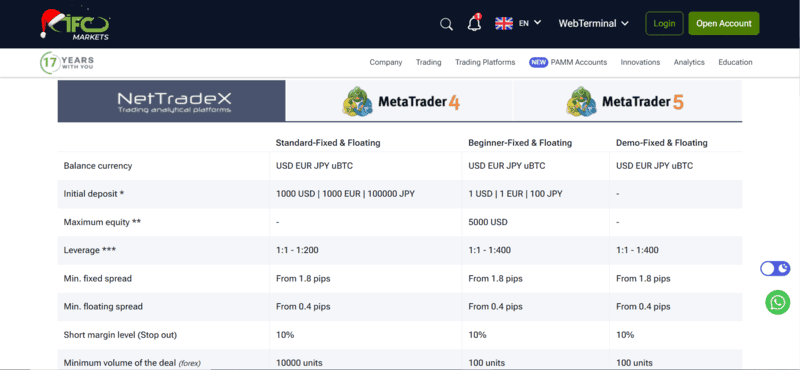
Task: Click the 5000 USD maximum equity cell
Action: 488,223
